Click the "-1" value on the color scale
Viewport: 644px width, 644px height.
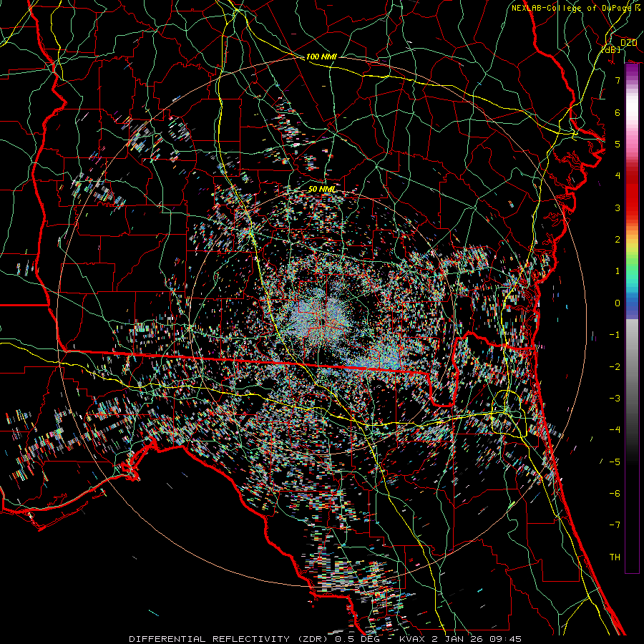click(615, 335)
